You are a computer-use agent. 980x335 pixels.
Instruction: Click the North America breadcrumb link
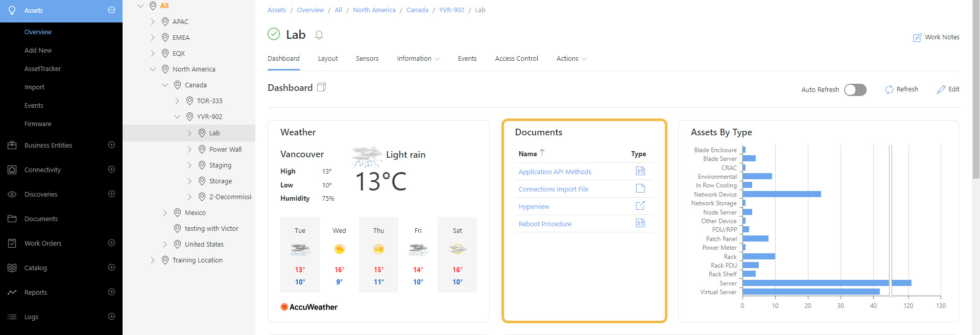coord(374,10)
